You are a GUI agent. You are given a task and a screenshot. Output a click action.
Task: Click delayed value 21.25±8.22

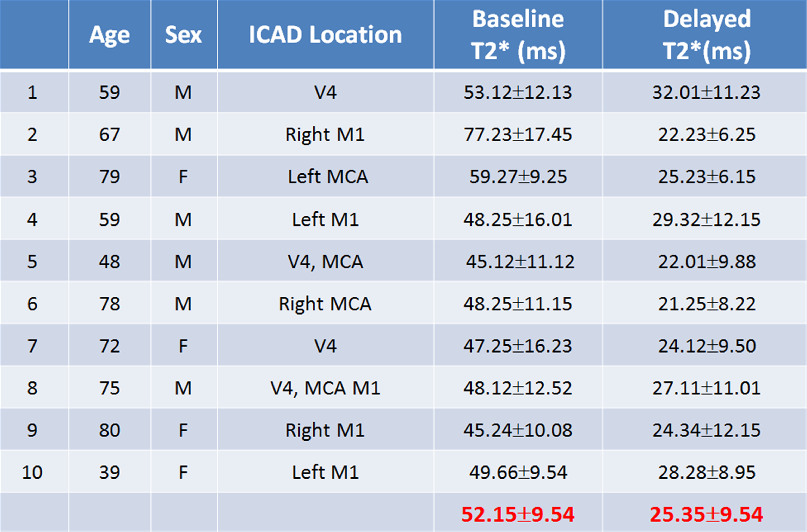[x=707, y=303]
